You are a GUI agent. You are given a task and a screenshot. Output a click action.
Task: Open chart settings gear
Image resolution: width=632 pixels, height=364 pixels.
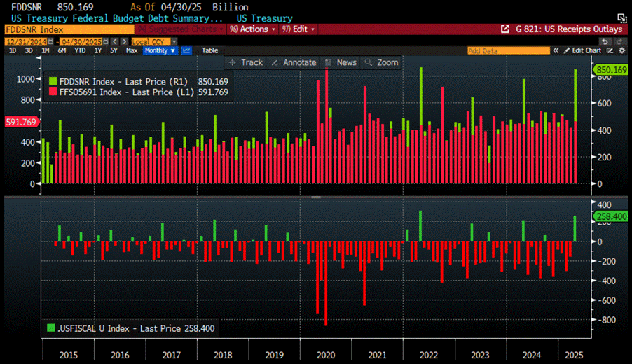coord(622,50)
